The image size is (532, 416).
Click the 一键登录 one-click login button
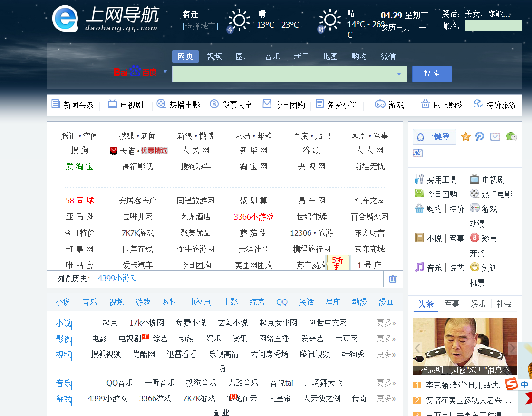coord(434,137)
